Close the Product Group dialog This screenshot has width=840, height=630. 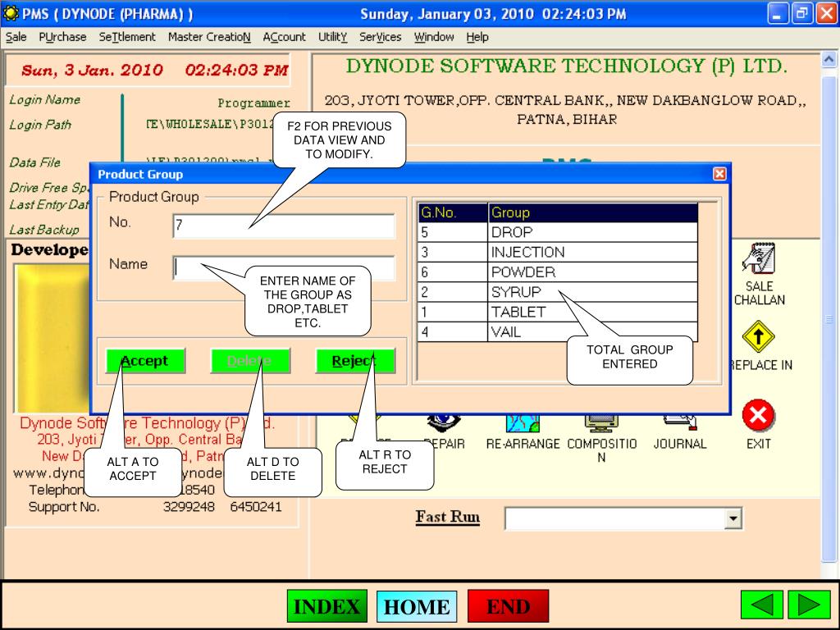pos(719,174)
